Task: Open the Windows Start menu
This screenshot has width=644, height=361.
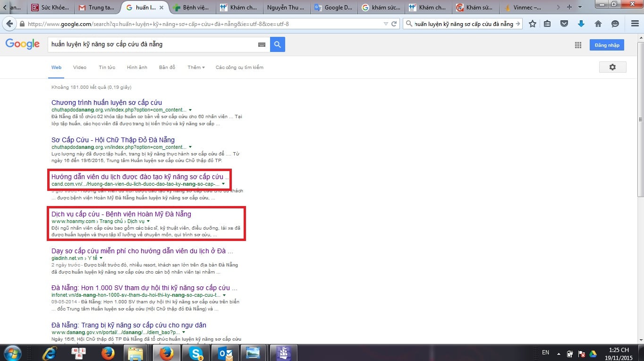Action: point(13,353)
